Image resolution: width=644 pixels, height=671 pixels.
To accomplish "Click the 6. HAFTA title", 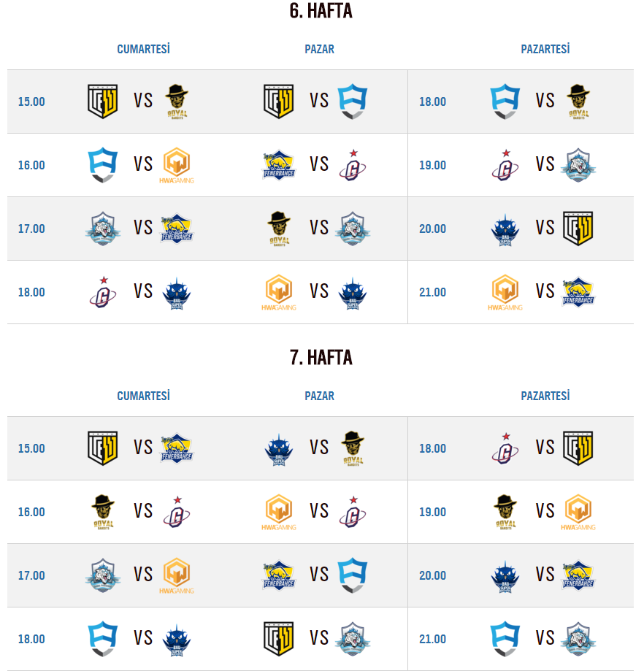I will click(321, 11).
